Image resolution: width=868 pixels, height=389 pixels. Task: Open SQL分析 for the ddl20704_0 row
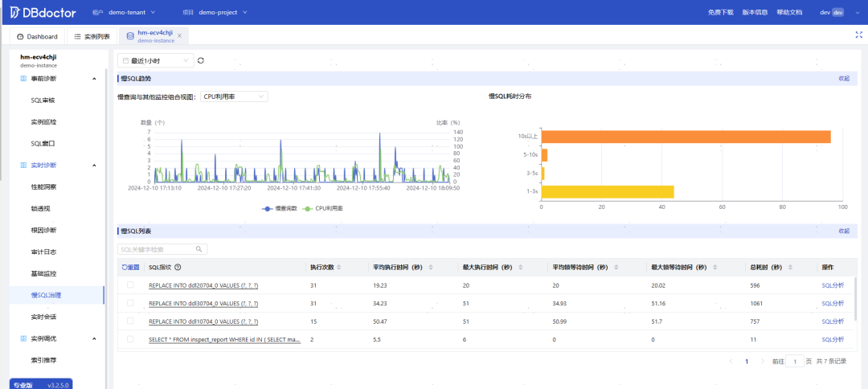point(833,285)
